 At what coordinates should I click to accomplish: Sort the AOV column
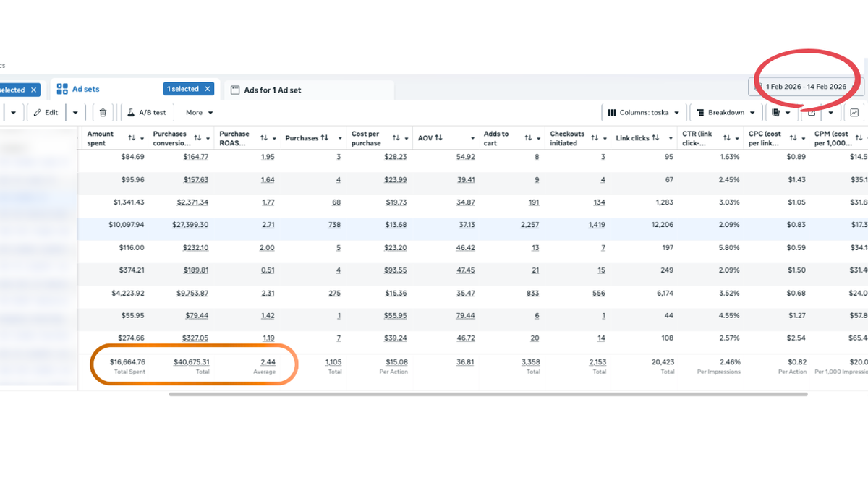(x=438, y=138)
